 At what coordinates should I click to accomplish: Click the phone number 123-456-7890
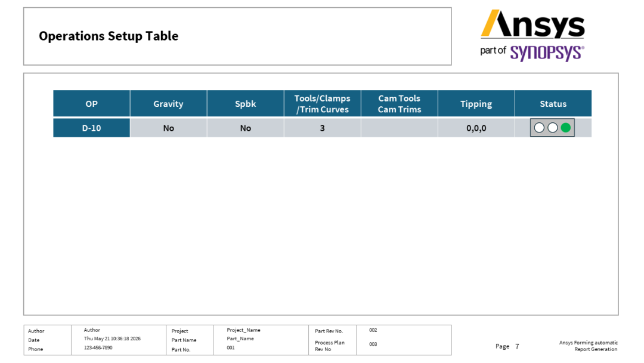tap(98, 347)
